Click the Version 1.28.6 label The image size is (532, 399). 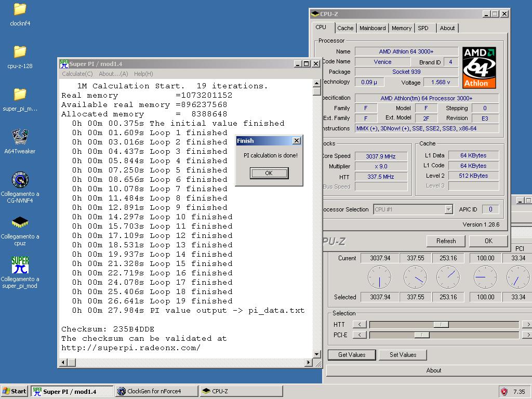481,224
